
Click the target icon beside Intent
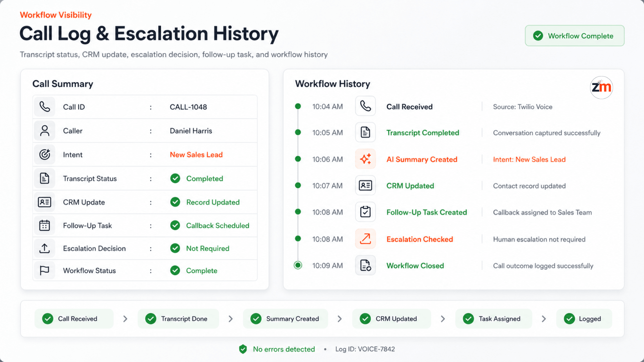(44, 154)
